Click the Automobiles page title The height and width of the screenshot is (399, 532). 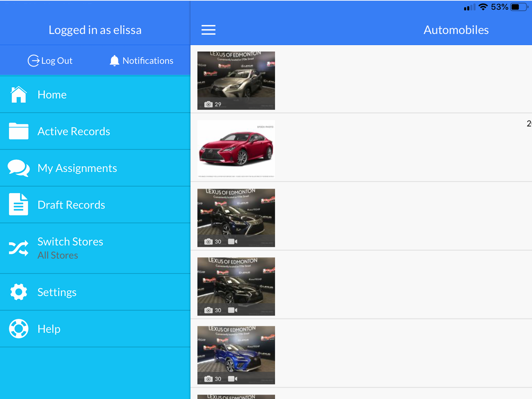(x=456, y=30)
